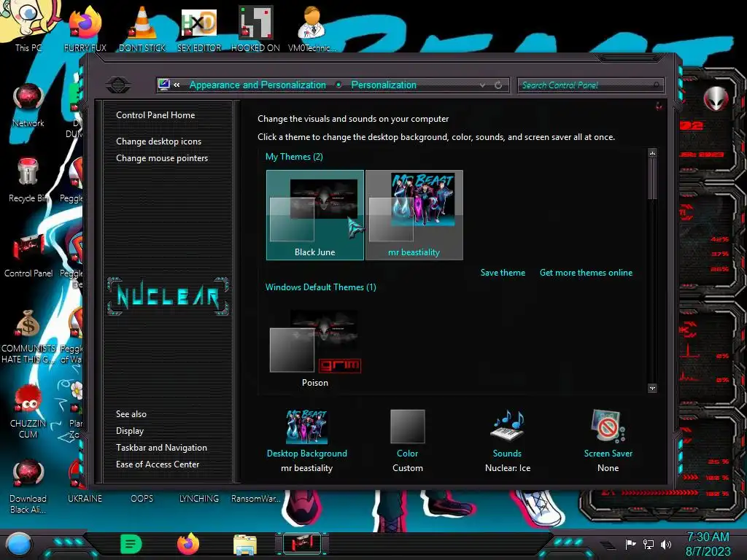Click the Alienware head gadget icon

point(716,98)
